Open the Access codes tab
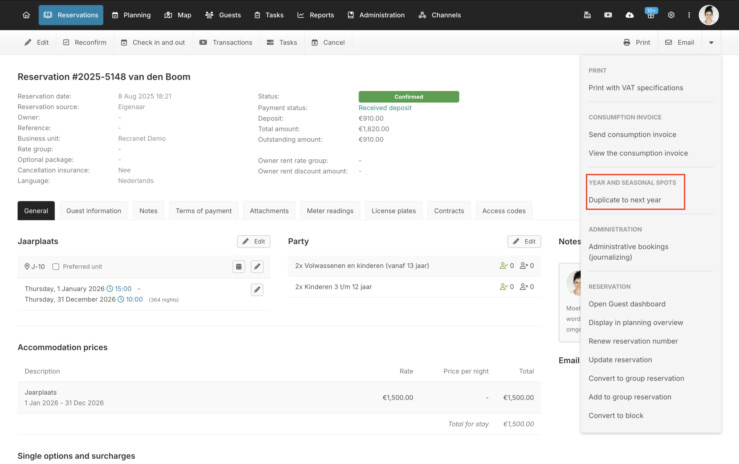The width and height of the screenshot is (739, 464). [x=503, y=211]
